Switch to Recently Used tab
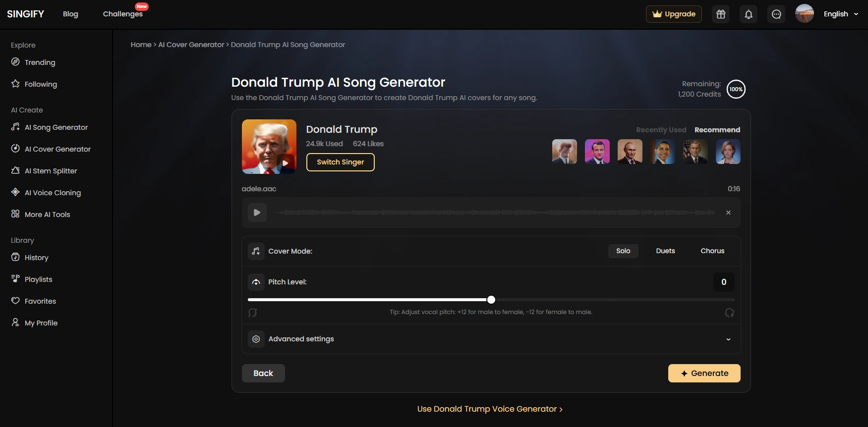This screenshot has width=868, height=427. pos(661,130)
